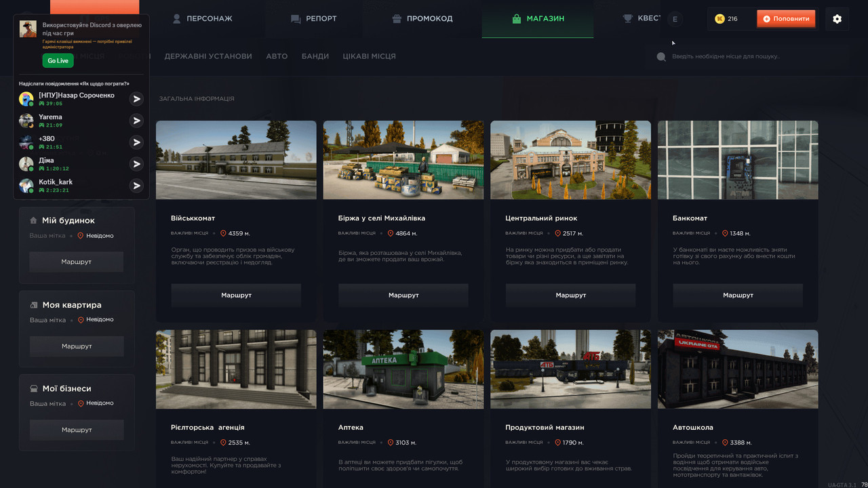868x488 pixels.
Task: Click the location pin next to 4359 м.
Action: click(224, 234)
